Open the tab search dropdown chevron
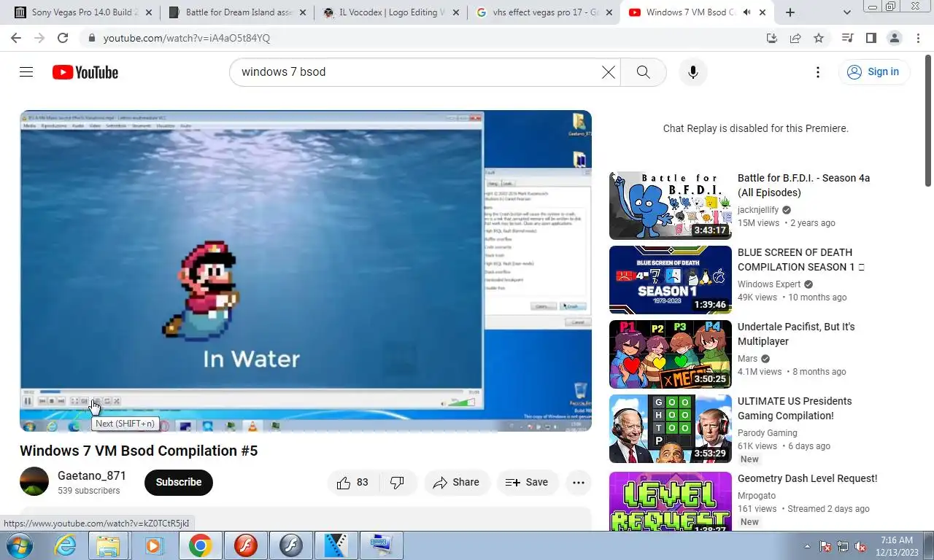The height and width of the screenshot is (560, 934). coord(847,12)
